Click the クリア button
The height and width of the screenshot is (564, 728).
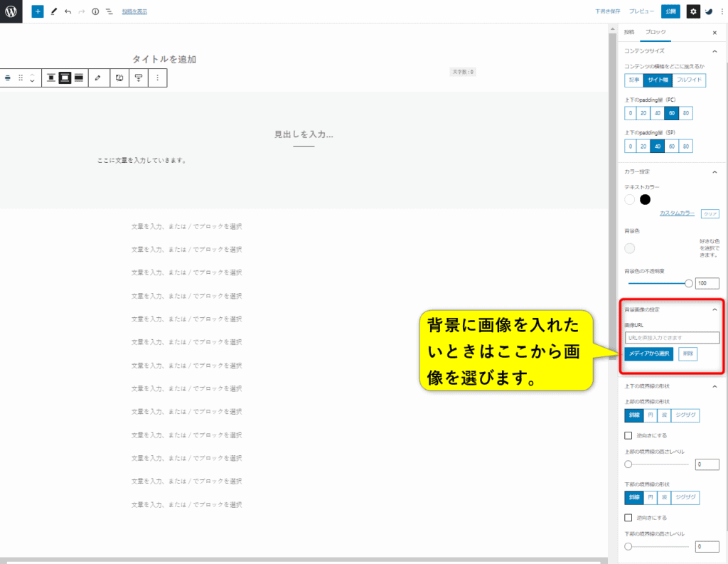tap(710, 213)
